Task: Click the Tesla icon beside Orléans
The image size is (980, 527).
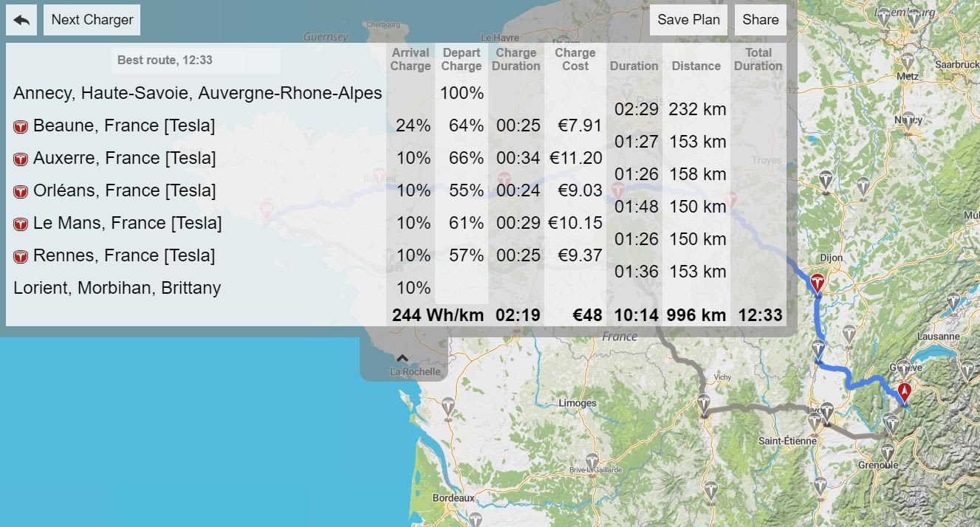Action: click(21, 192)
